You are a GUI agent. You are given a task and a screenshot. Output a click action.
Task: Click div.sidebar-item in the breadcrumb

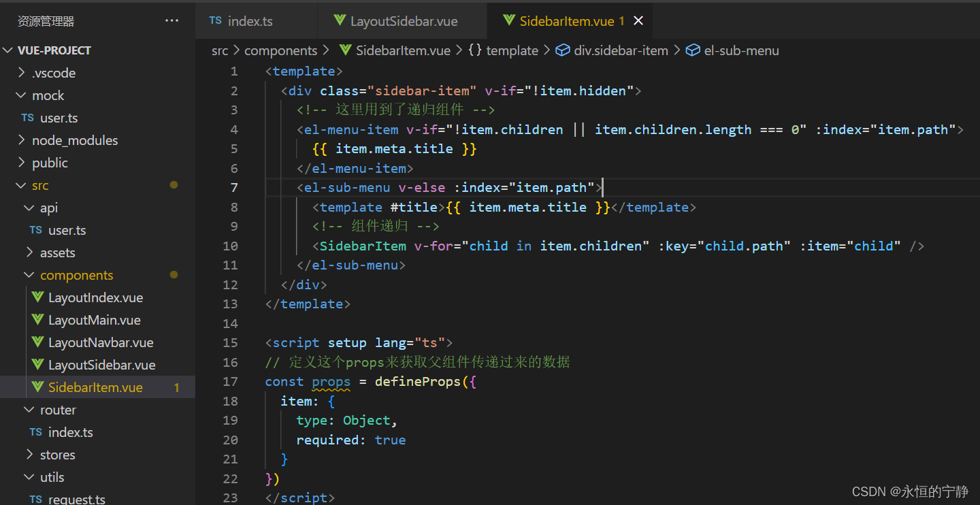(x=621, y=50)
